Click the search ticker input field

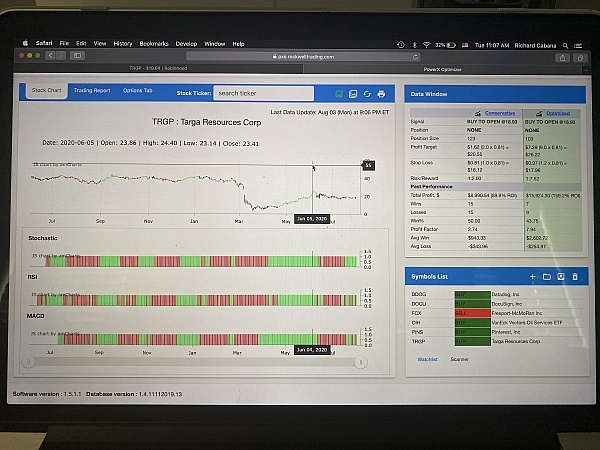tap(265, 92)
